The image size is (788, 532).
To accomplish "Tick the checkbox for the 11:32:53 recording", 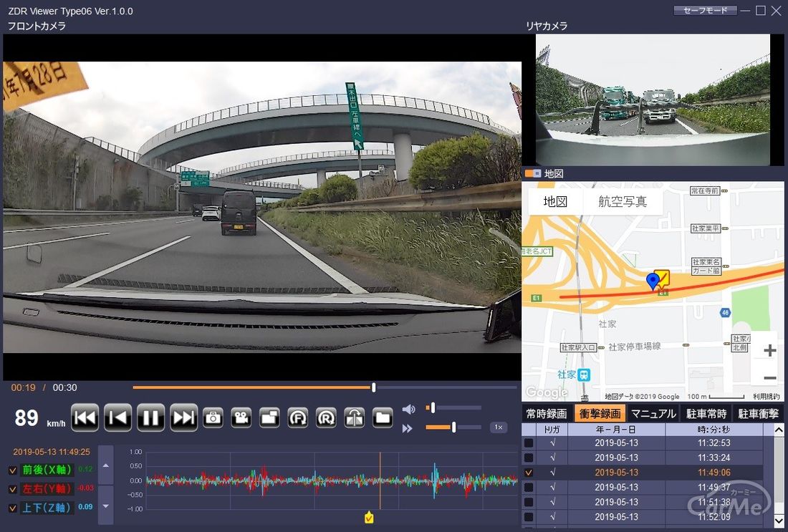I will point(529,443).
